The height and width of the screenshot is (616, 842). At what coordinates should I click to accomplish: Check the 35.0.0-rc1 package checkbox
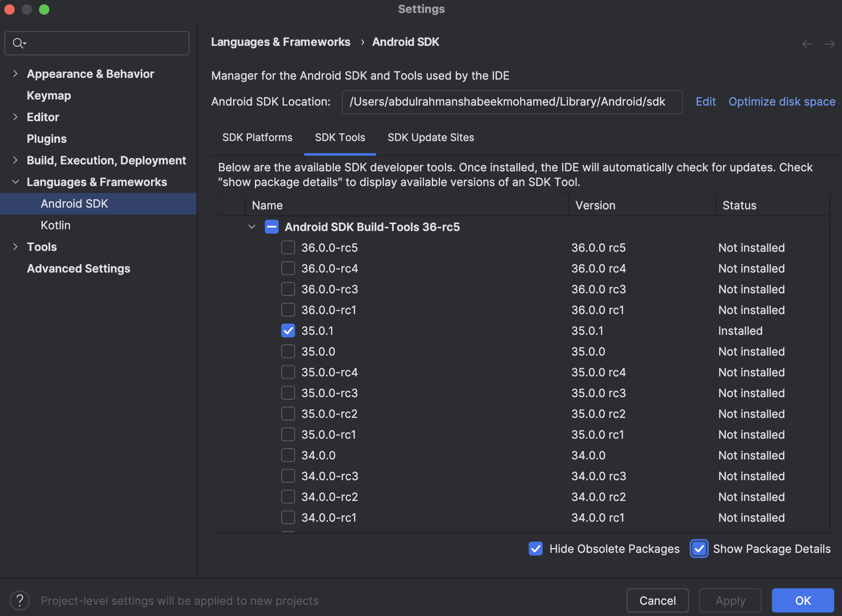pos(288,434)
